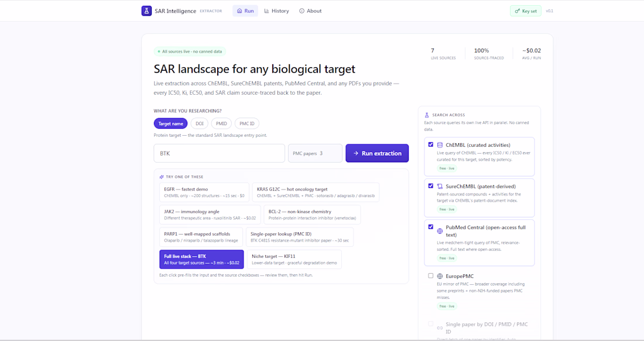644x341 pixels.
Task: Click the info icon in About tab
Action: tap(302, 11)
